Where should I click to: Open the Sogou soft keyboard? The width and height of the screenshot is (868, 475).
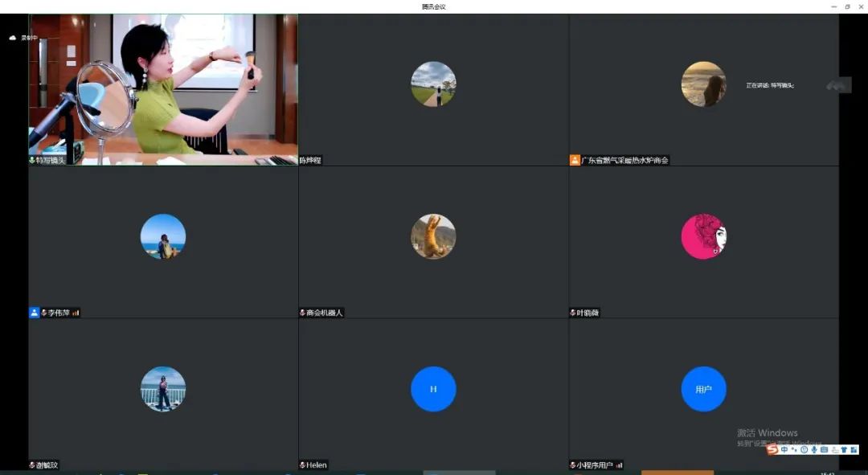coord(825,449)
